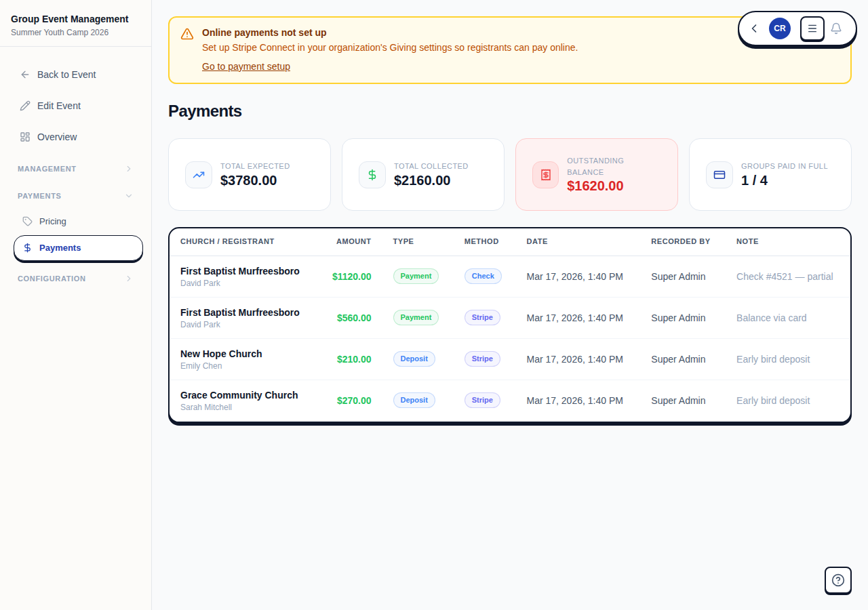Select the Edit Event pencil icon

[26, 106]
